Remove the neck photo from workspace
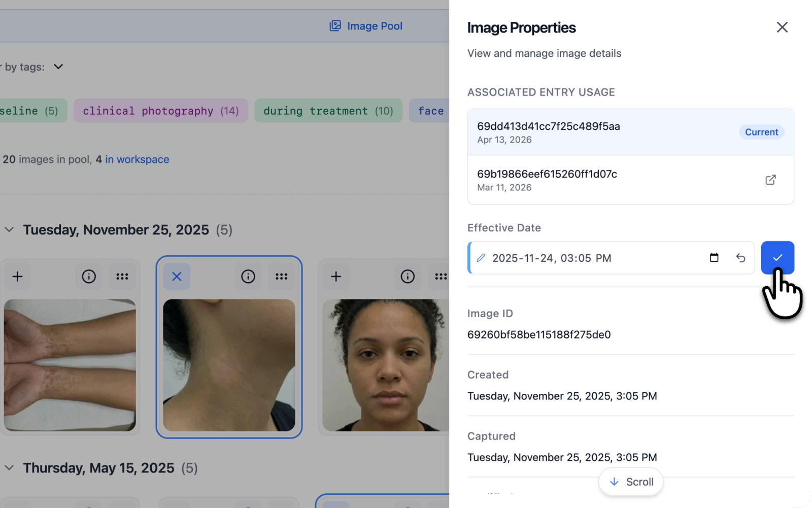 coord(177,277)
